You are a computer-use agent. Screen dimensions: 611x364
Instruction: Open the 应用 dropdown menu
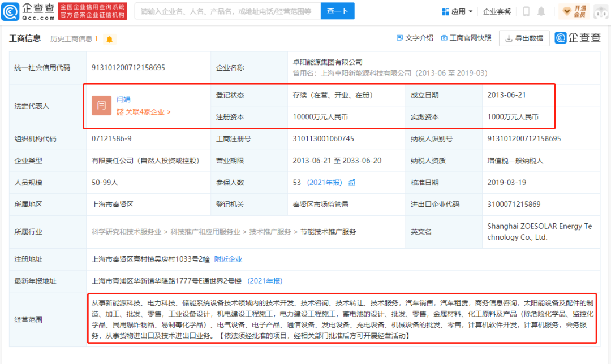click(458, 12)
